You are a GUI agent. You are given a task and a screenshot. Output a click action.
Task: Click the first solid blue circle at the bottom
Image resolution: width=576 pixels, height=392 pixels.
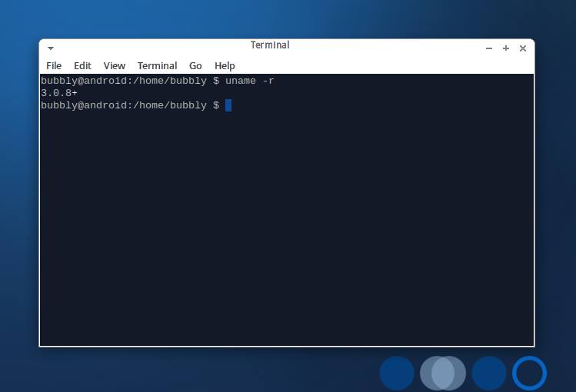point(397,373)
